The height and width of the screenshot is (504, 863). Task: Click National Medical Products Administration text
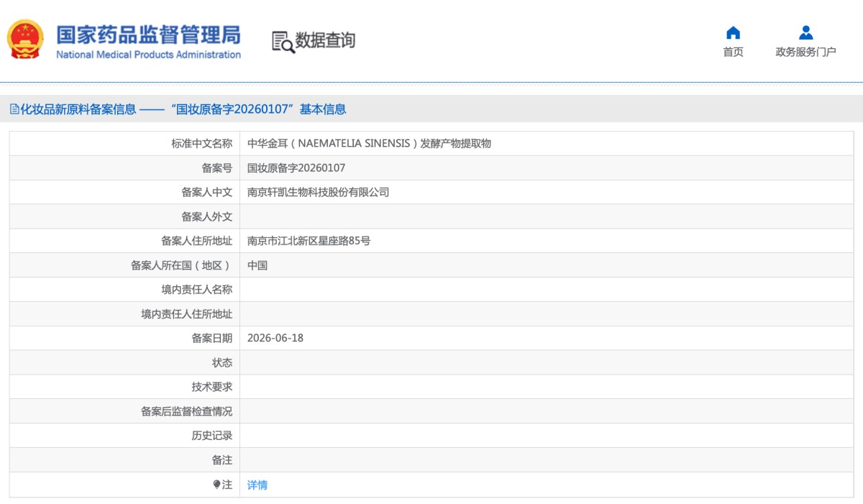[x=149, y=55]
